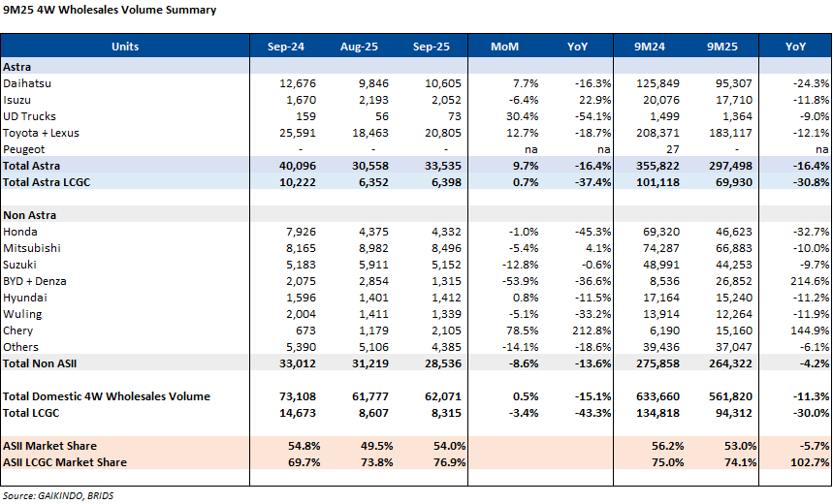
Task: Click BYD + Denza YoY value 214.6%
Action: tap(810, 281)
